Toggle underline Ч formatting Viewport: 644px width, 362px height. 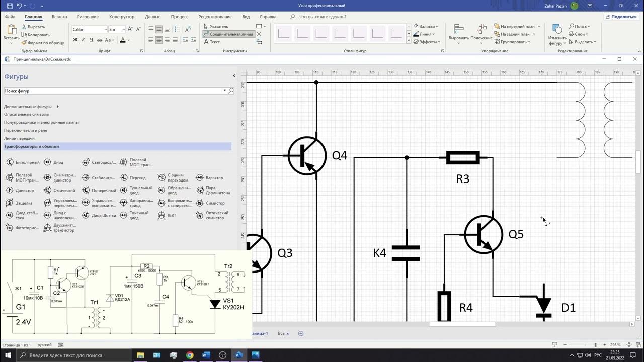point(91,40)
